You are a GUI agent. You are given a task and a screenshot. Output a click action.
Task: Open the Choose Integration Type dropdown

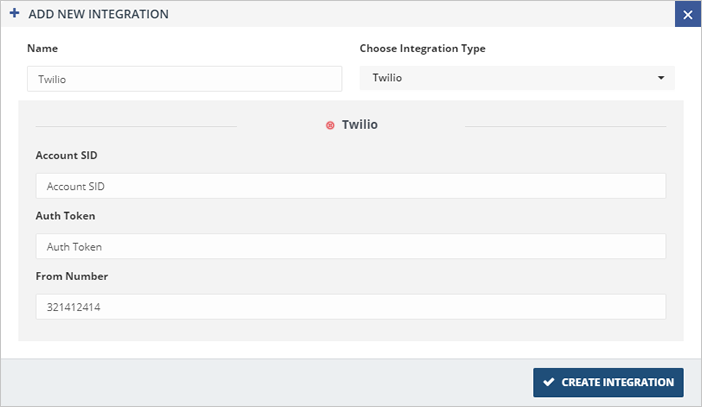516,78
